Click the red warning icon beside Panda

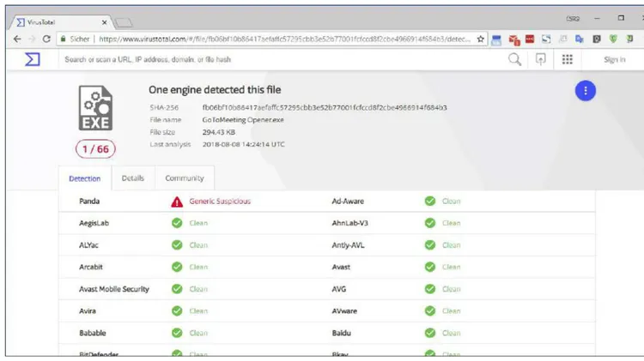tap(177, 202)
